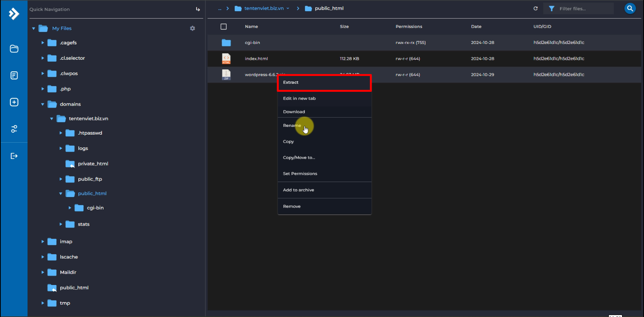
Task: Click index.html size 112.28 KB
Action: tap(349, 59)
